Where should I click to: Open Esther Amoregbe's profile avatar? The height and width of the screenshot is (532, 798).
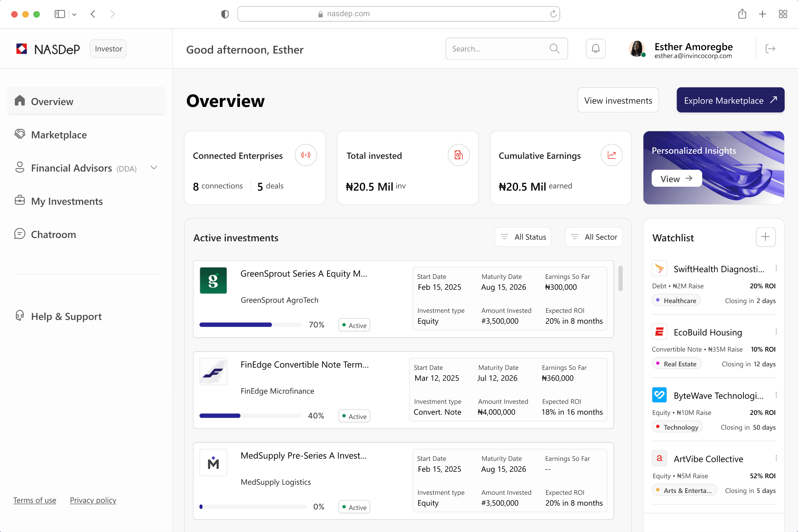637,49
